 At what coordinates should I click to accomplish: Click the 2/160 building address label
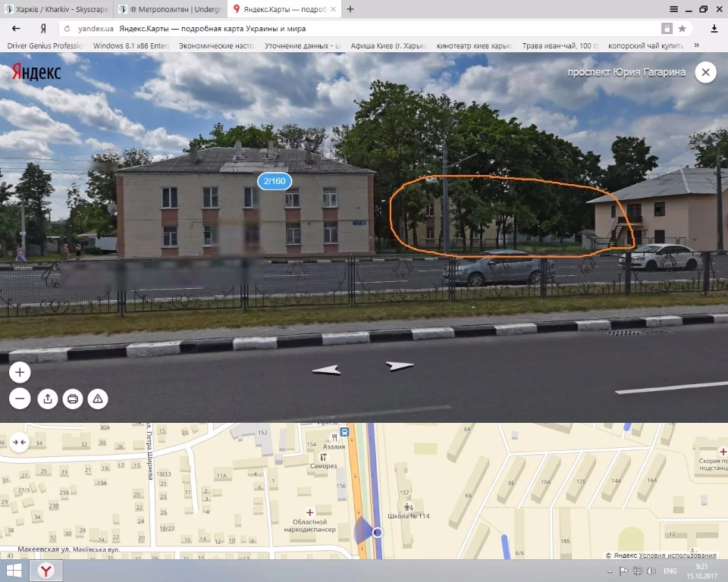point(275,181)
